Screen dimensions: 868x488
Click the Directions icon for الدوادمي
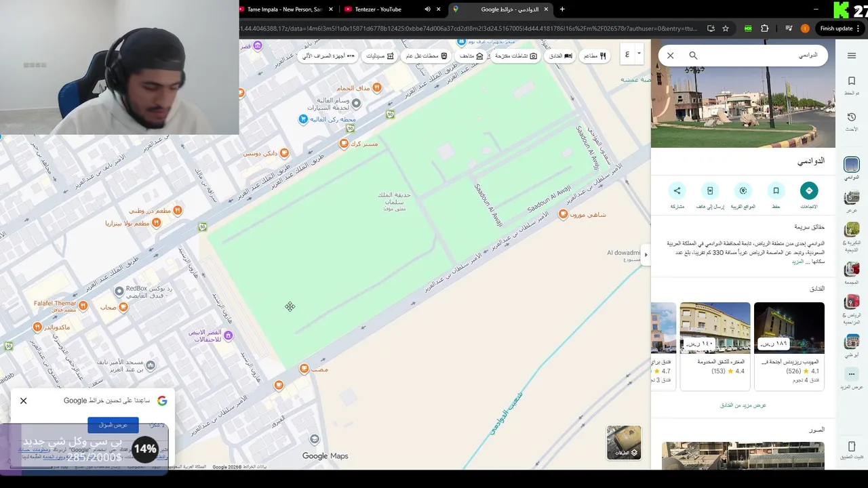809,190
